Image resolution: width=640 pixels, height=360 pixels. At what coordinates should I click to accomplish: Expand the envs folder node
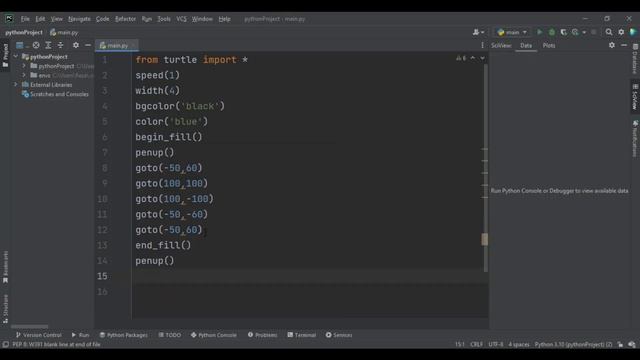tap(24, 75)
